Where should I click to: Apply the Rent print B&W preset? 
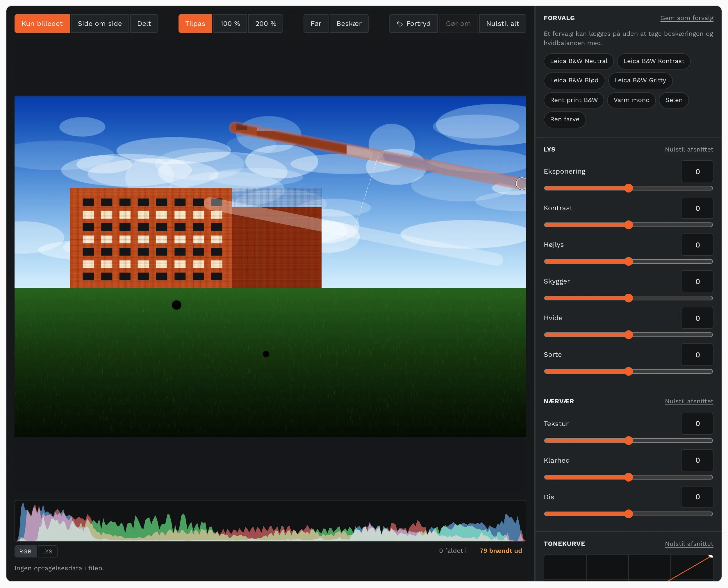pos(574,100)
